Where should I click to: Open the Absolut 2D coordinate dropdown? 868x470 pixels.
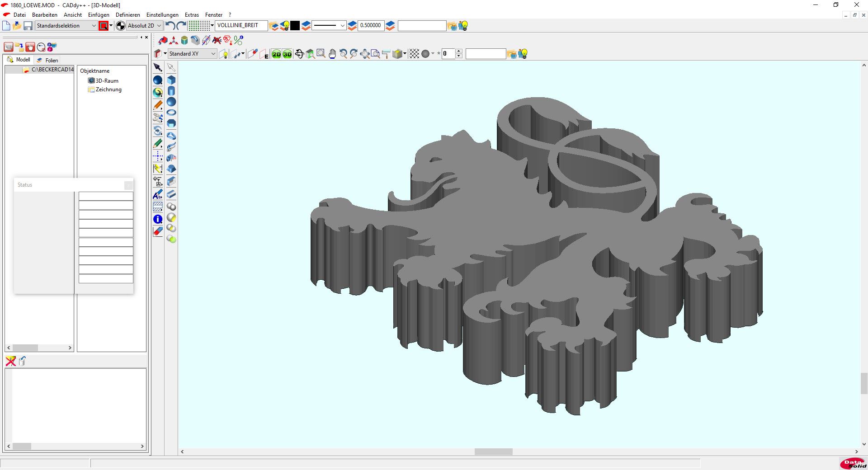pyautogui.click(x=145, y=26)
